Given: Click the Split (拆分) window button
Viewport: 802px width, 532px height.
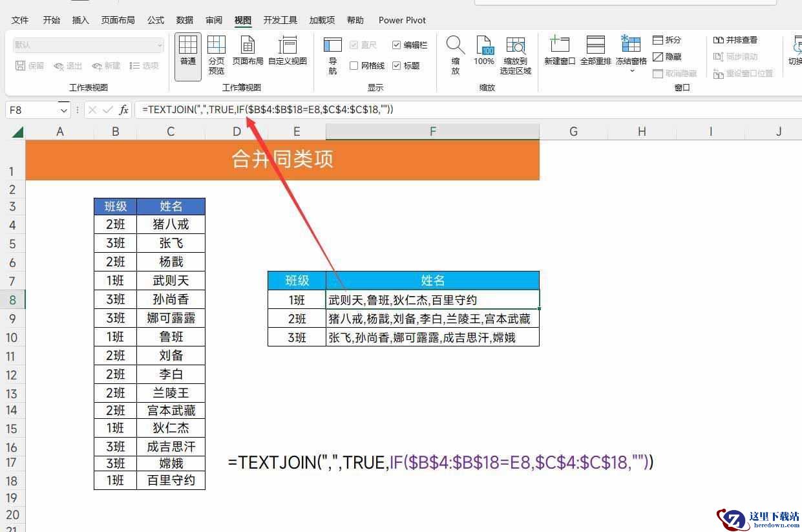Looking at the screenshot, I should [x=667, y=40].
